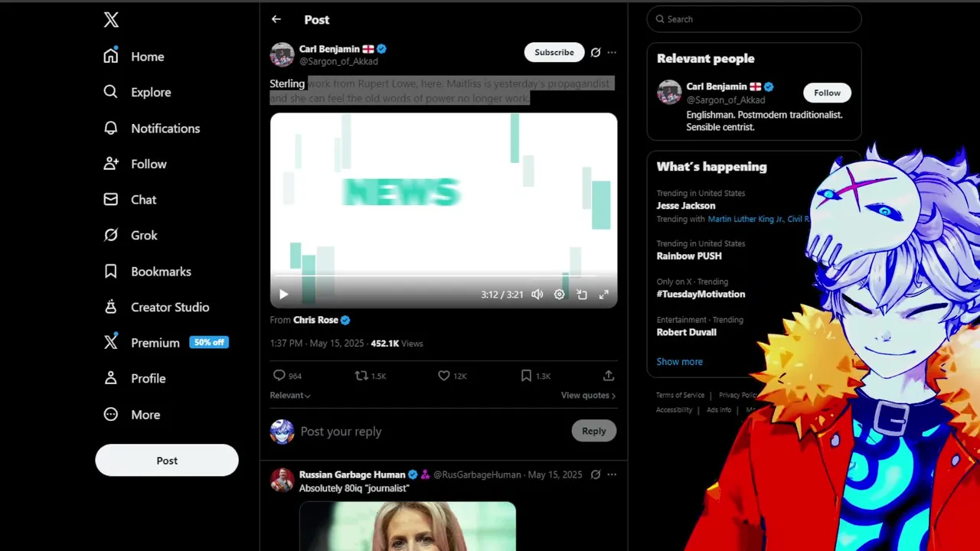Viewport: 980px width, 551px height.
Task: Open Chat in sidebar
Action: pyautogui.click(x=130, y=200)
